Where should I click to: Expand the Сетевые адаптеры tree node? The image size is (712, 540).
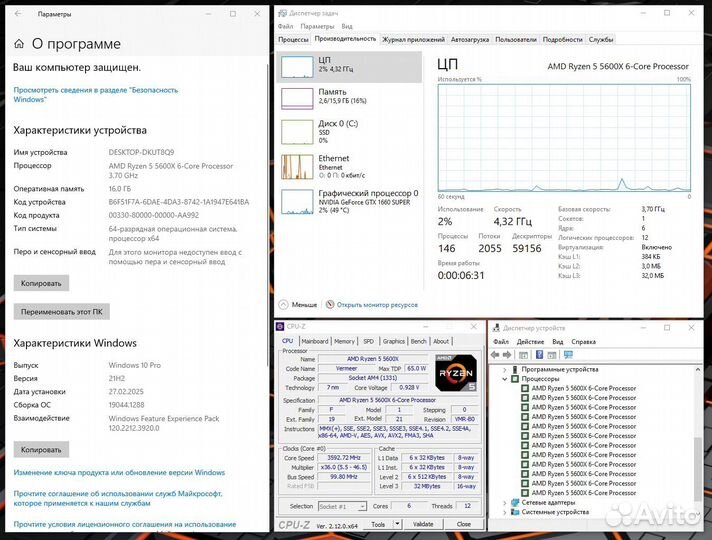504,503
